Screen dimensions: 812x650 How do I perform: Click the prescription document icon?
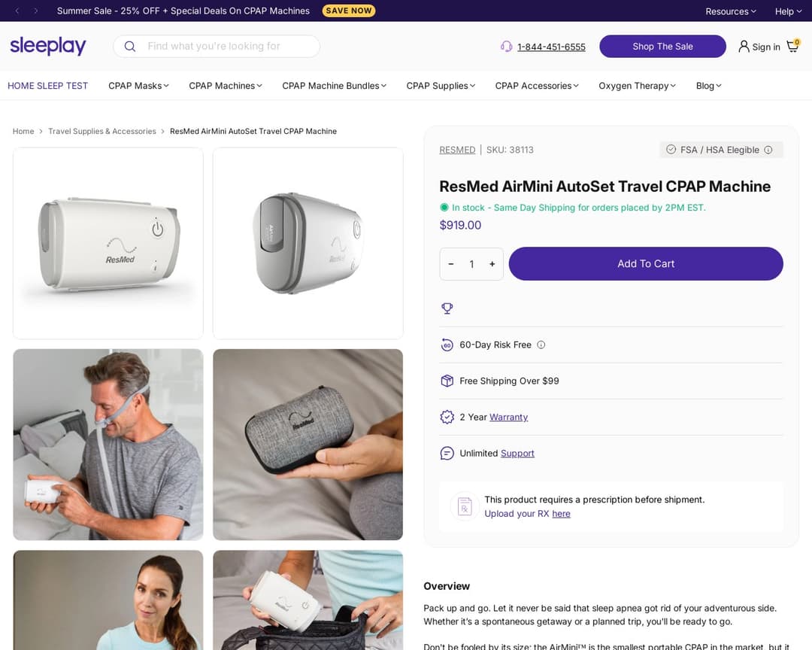click(463, 506)
